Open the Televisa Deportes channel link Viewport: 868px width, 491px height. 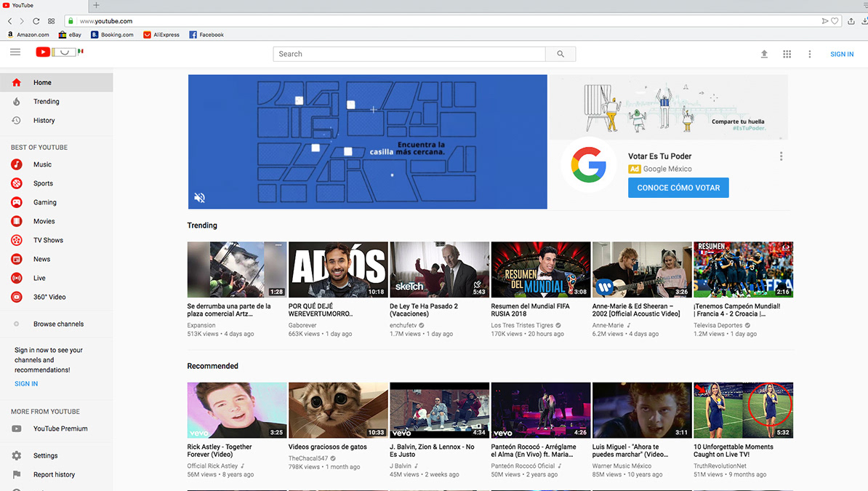718,325
